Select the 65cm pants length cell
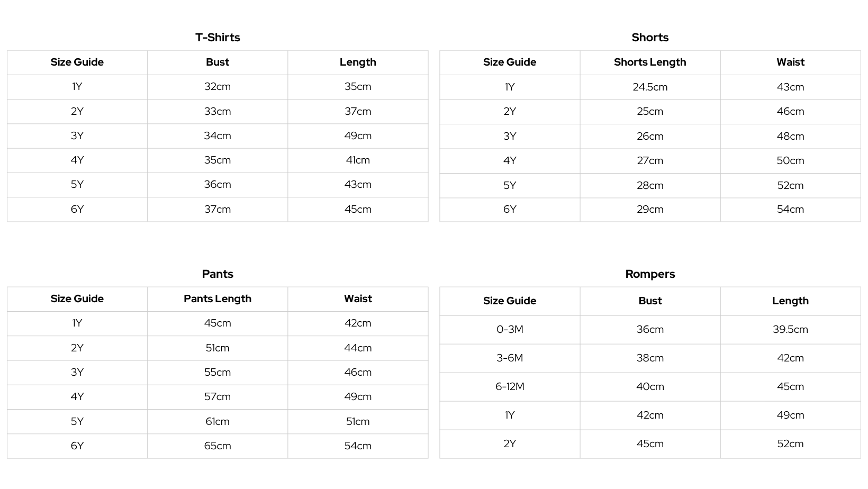The height and width of the screenshot is (489, 868). click(x=218, y=446)
